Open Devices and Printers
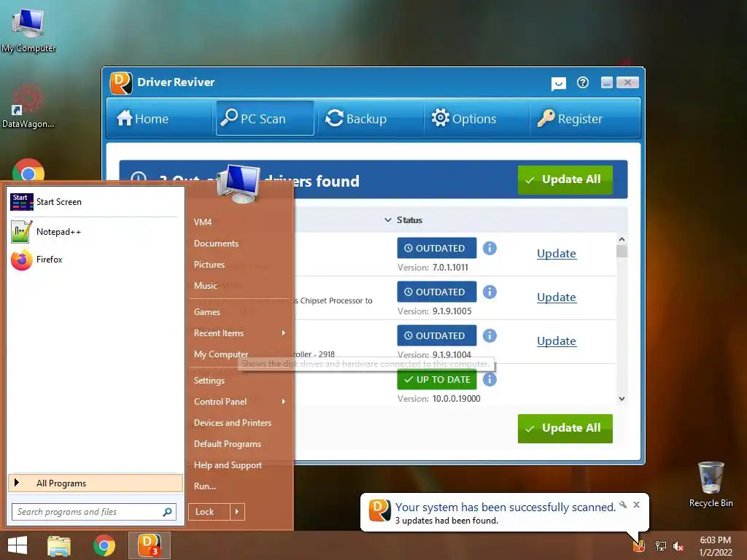 tap(233, 423)
